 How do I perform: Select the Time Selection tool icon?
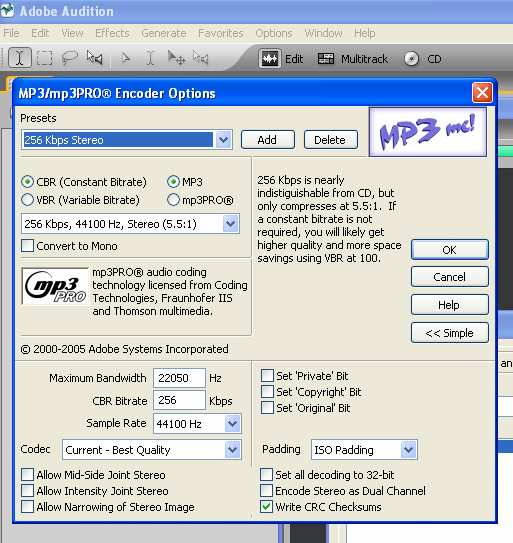point(20,57)
